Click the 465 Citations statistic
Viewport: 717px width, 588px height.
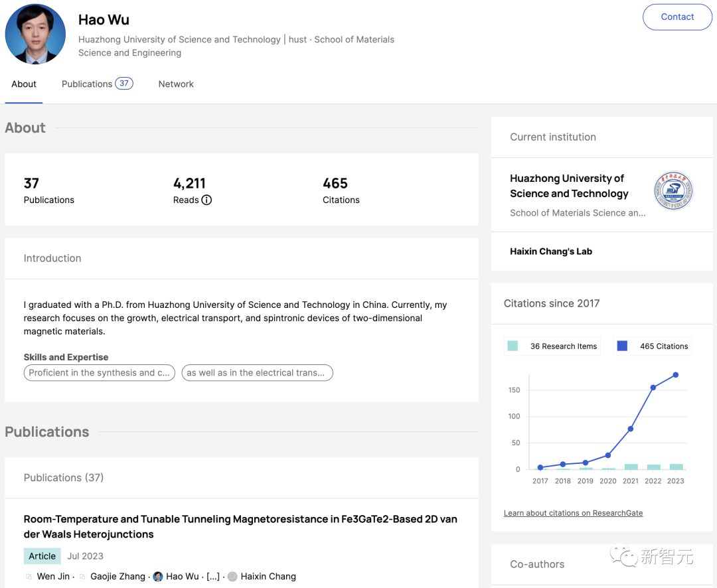click(341, 190)
